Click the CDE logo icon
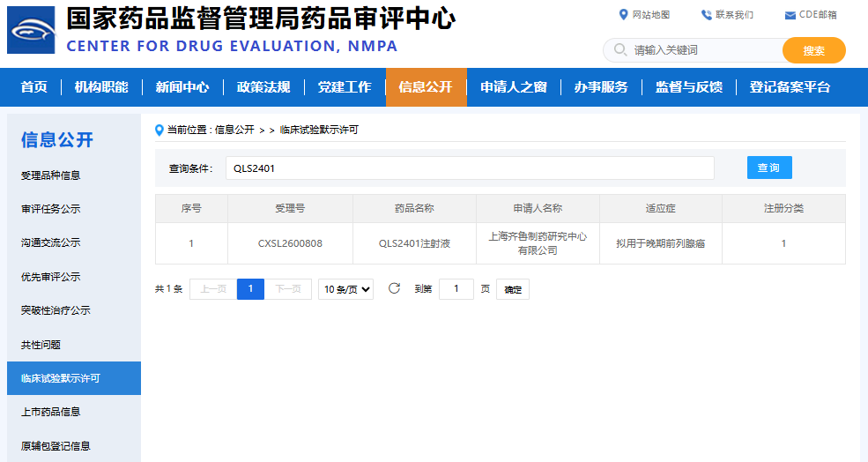This screenshot has height=462, width=868. 31,30
